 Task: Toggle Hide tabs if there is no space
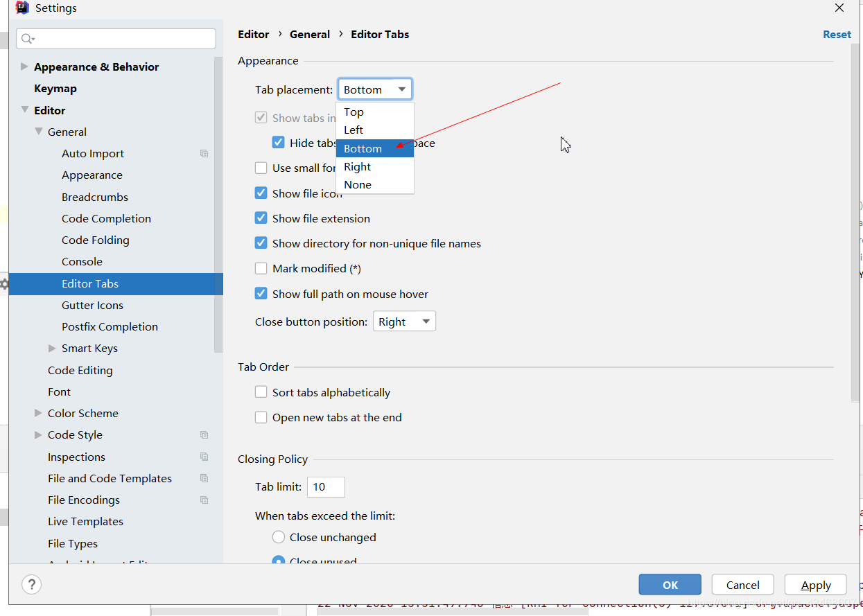click(x=279, y=143)
